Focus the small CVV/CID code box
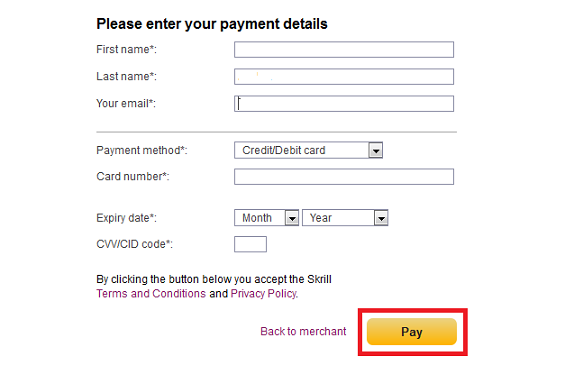 [x=250, y=244]
